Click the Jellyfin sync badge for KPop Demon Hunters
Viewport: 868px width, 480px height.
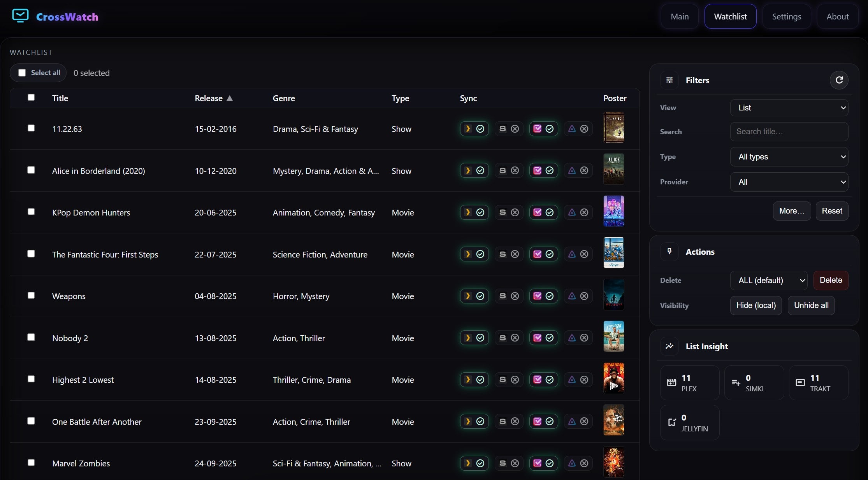[x=578, y=212]
